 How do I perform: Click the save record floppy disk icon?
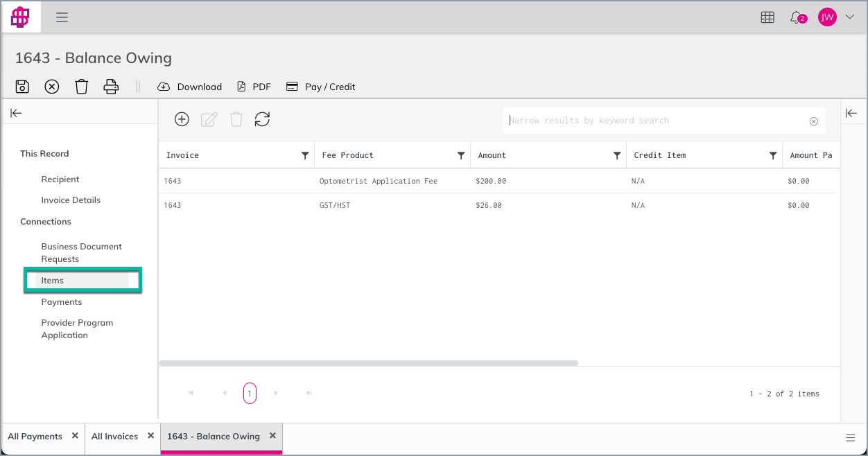tap(22, 87)
